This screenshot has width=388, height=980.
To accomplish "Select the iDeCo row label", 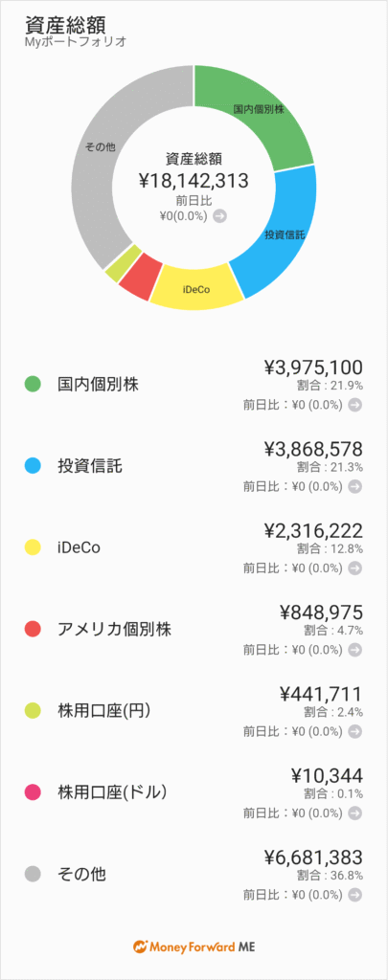I will [x=79, y=548].
